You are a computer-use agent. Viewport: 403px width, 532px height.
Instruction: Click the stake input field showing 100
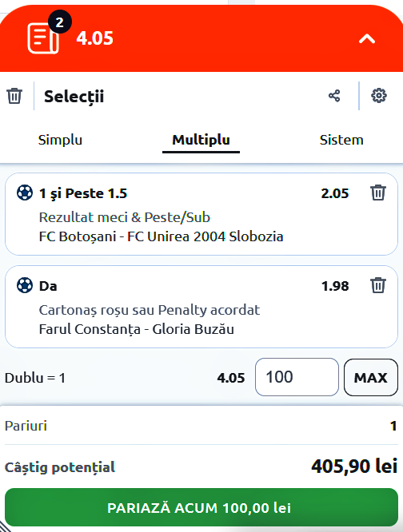297,377
